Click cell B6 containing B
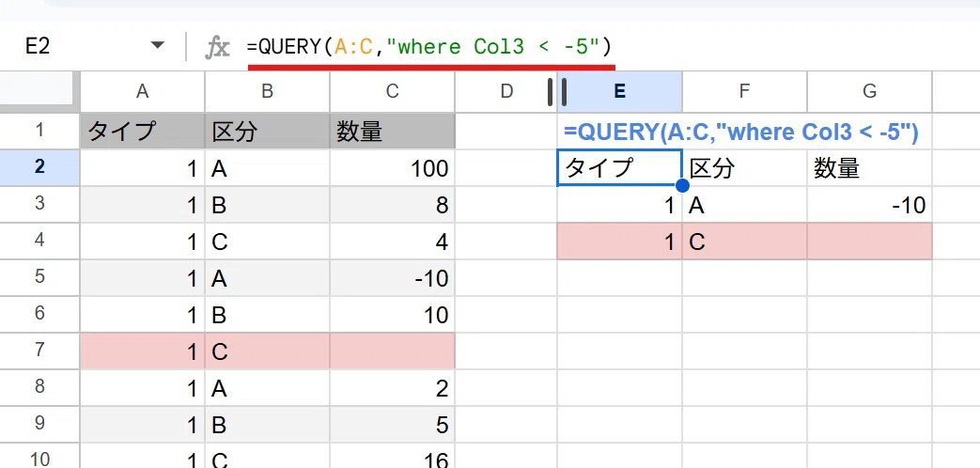 click(x=268, y=314)
